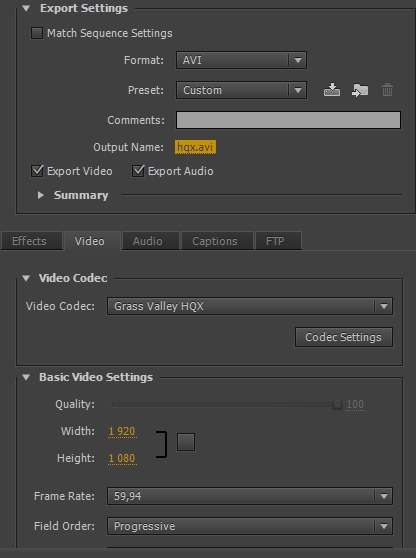The height and width of the screenshot is (558, 416).
Task: Open the FTP tab
Action: [278, 241]
